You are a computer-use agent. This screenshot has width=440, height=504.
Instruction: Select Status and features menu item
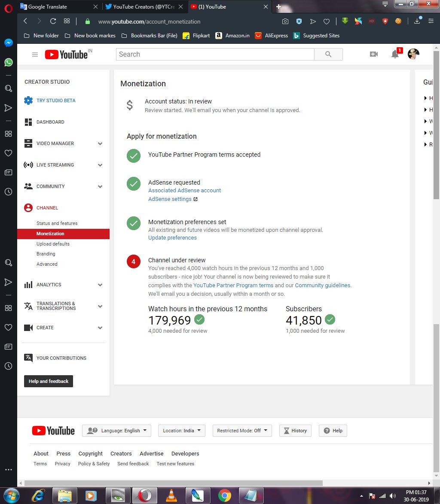(x=57, y=223)
